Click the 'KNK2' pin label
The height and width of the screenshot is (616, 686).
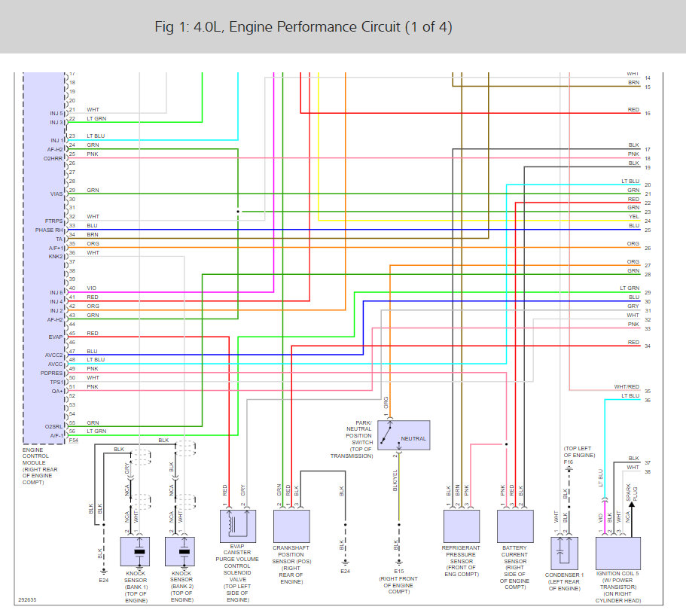click(x=56, y=256)
